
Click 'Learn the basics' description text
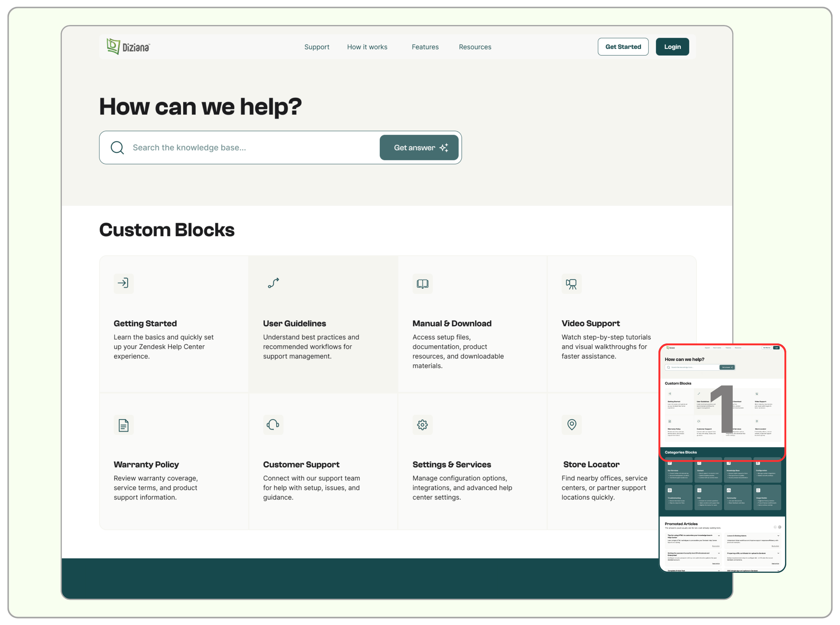pyautogui.click(x=163, y=347)
